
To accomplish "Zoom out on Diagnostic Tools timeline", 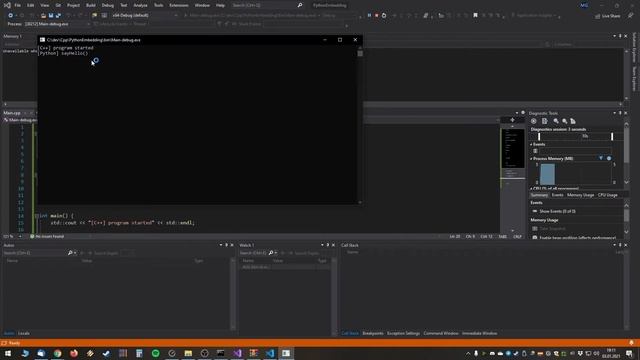I will (564, 121).
